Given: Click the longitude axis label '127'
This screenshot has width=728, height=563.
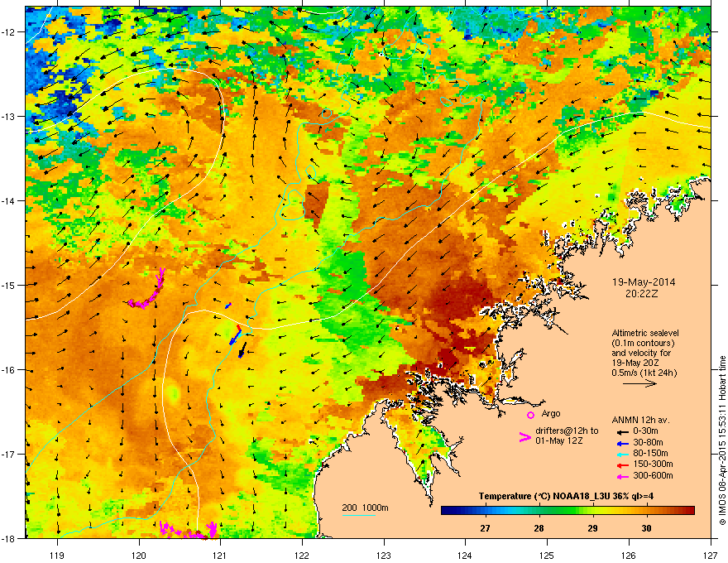Looking at the screenshot, I should point(711,555).
